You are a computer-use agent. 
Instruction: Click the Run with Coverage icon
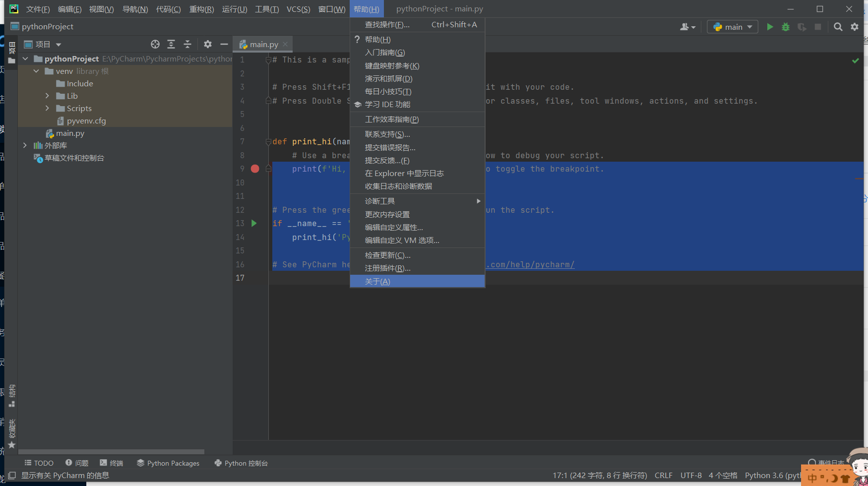click(802, 27)
